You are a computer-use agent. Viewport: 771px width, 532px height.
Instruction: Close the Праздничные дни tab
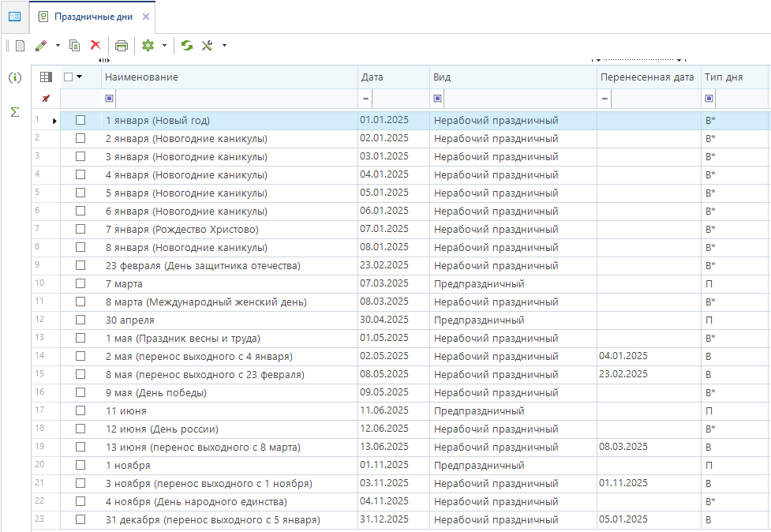(x=146, y=17)
